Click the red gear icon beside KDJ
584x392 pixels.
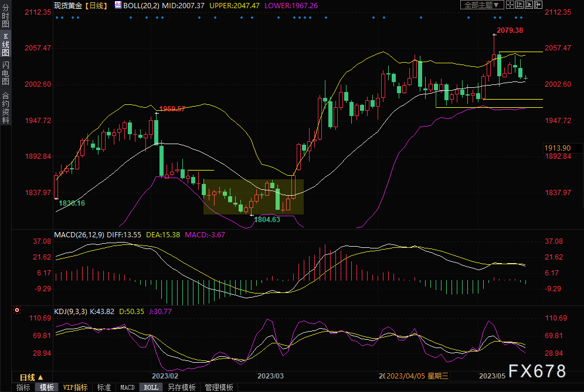[17, 311]
